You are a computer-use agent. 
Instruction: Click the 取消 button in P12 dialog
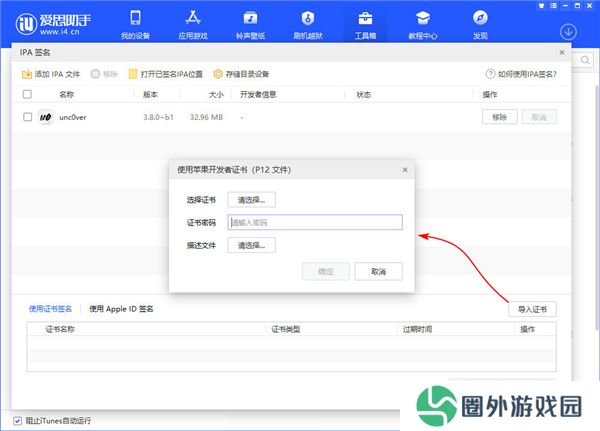tap(378, 271)
